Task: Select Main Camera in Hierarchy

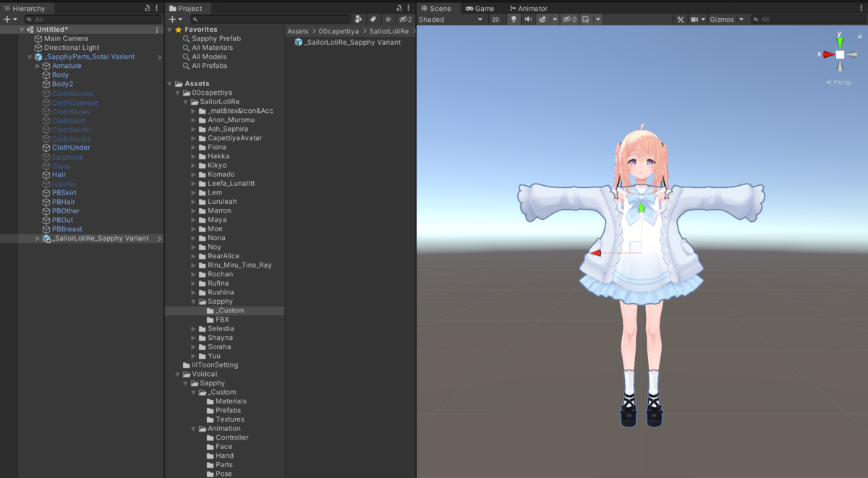Action: pyautogui.click(x=66, y=38)
